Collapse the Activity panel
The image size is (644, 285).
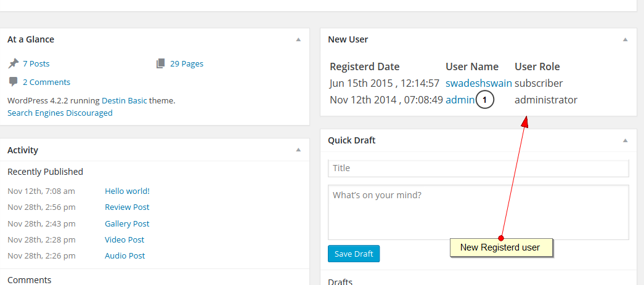pyautogui.click(x=298, y=150)
